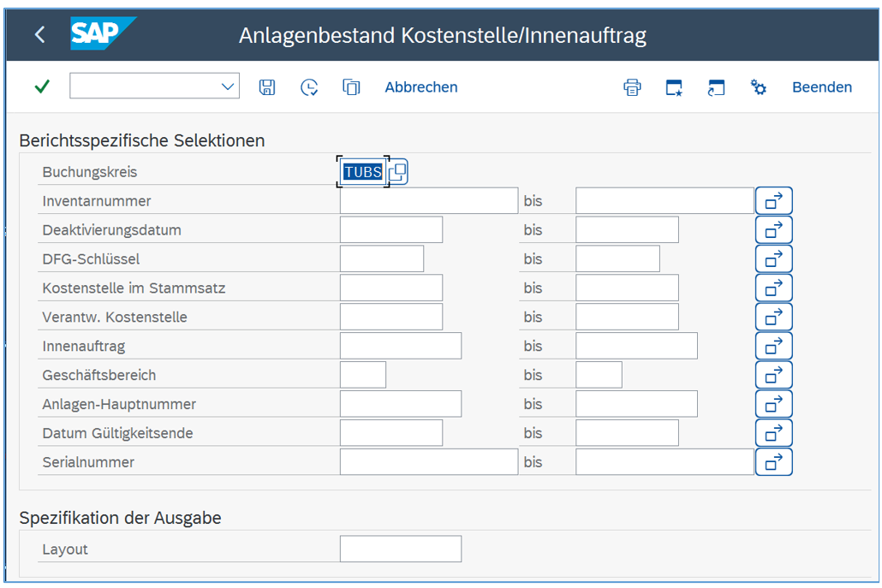Click the Beenden button
882x588 pixels.
point(821,87)
